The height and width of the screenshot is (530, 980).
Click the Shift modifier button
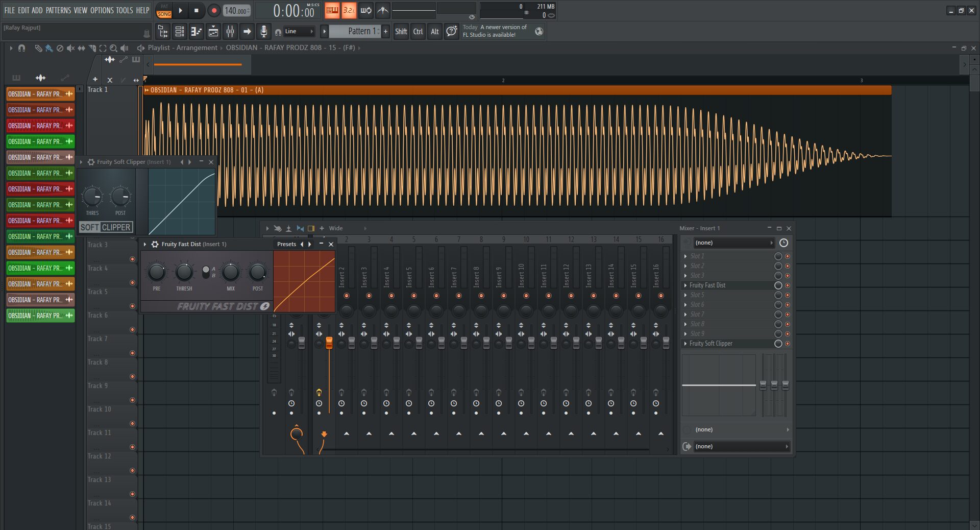401,32
